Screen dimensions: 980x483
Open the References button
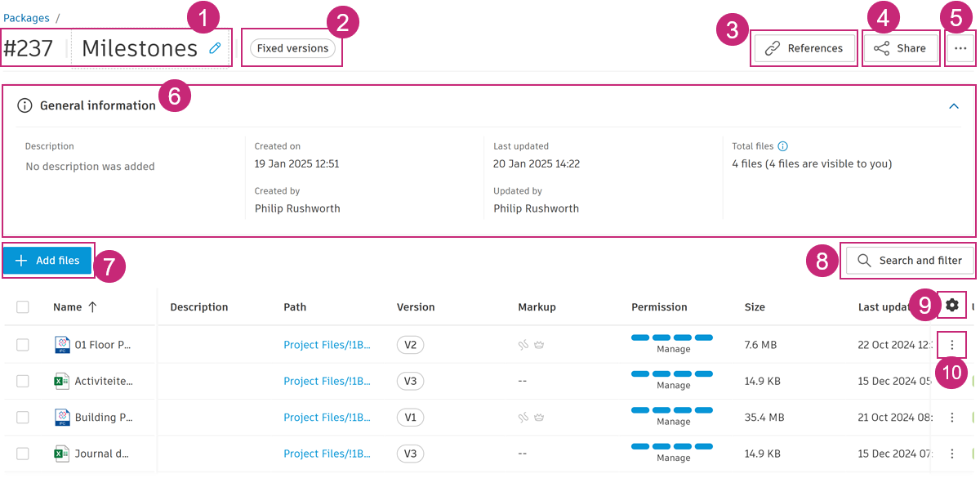point(804,48)
